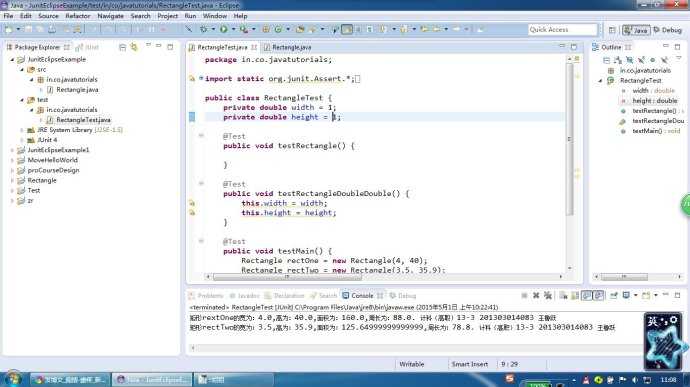Click the green Run button in toolbar
This screenshot has width=690, height=387.
tap(224, 29)
